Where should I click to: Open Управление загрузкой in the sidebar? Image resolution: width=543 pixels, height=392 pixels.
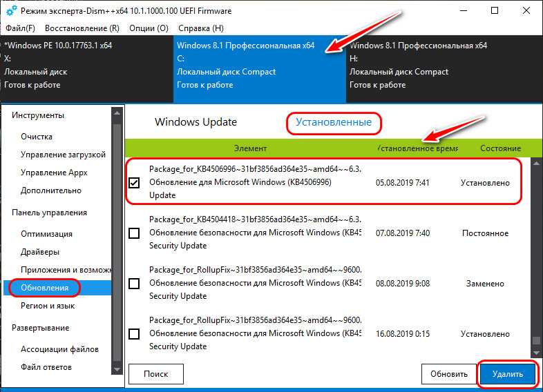coord(63,155)
